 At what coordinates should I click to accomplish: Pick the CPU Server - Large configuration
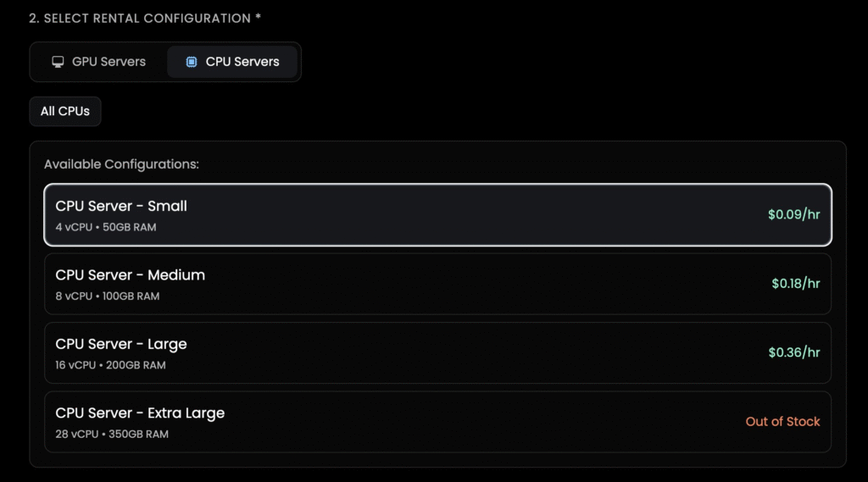(x=437, y=353)
